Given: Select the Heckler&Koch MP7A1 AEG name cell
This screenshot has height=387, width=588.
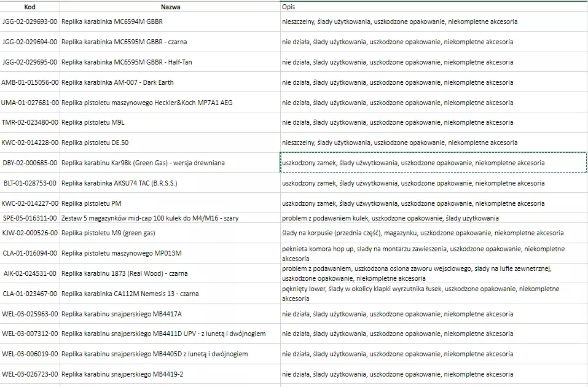Looking at the screenshot, I should pos(170,103).
